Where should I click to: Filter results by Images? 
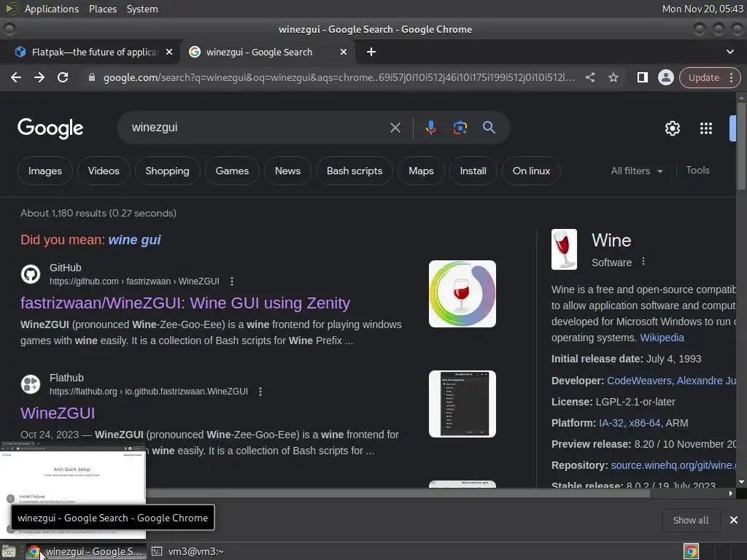point(44,171)
